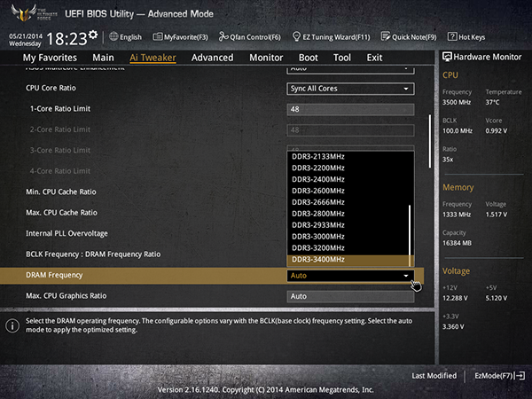Screen dimensions: 532x399
Task: Switch to EzMode(F7)
Action: [x=499, y=376]
